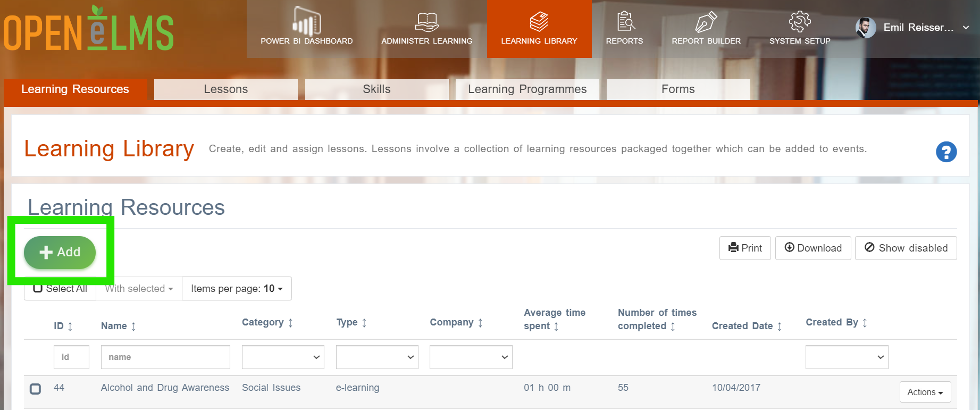Open Actions menu for Alcohol and Drug Awareness
This screenshot has height=410, width=980.
(x=925, y=392)
